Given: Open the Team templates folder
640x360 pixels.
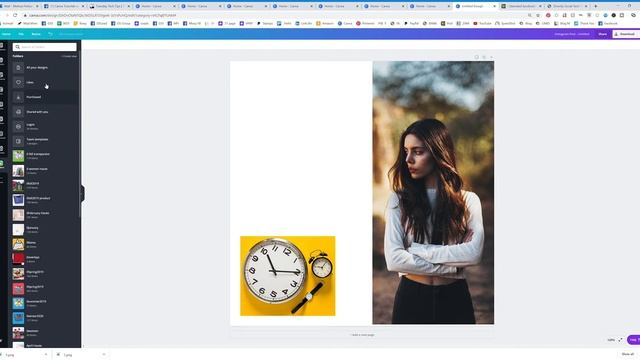Looking at the screenshot, I should tap(44, 141).
